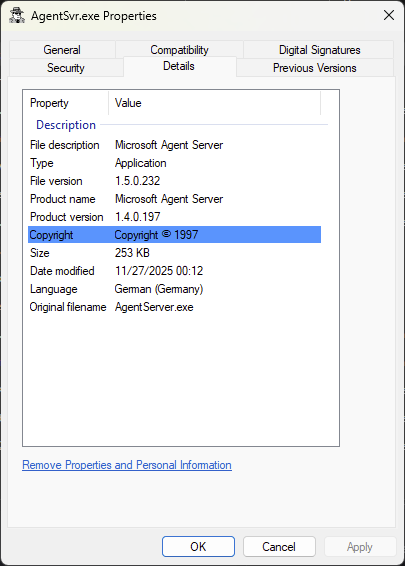Select the File version property label
This screenshot has height=566, width=405.
click(x=56, y=181)
